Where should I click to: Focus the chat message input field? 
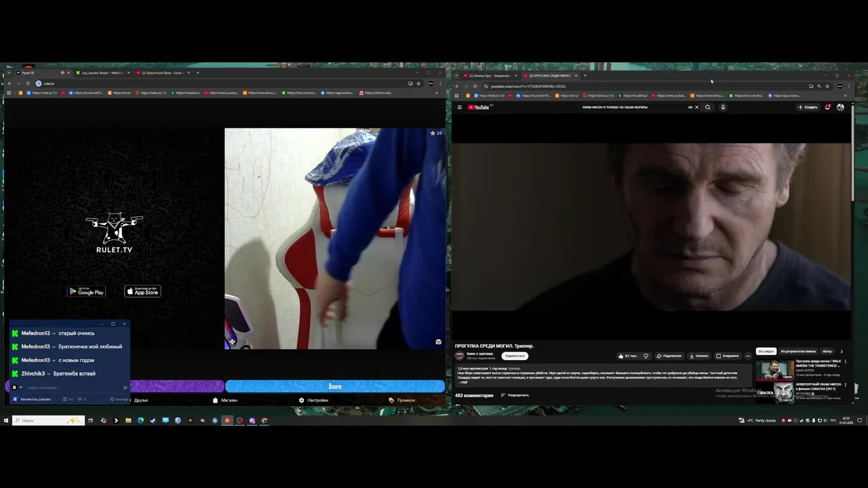[x=73, y=388]
